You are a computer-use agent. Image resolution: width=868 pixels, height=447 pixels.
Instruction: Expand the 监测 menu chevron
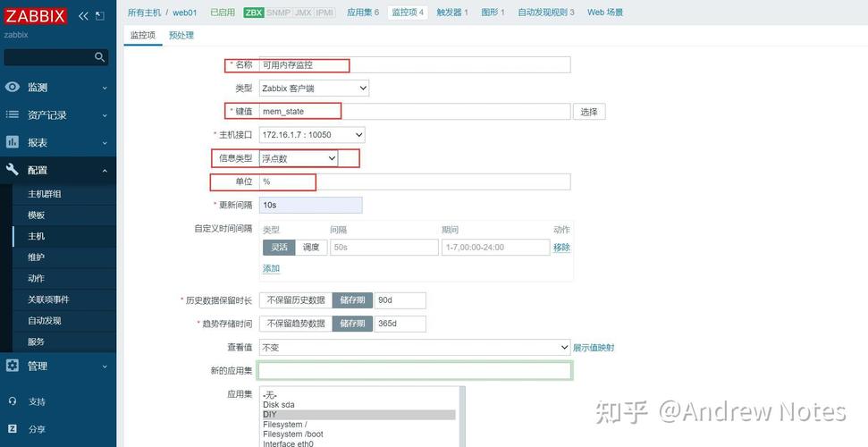(105, 88)
